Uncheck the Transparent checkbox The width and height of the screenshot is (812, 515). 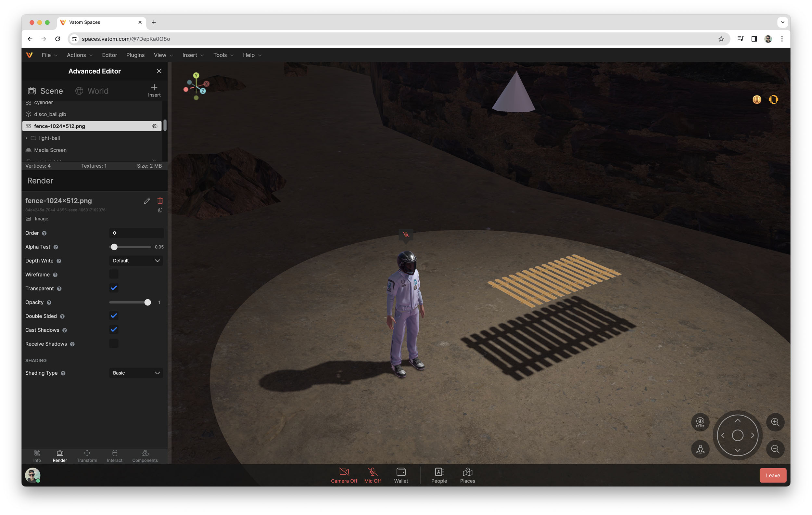point(114,288)
